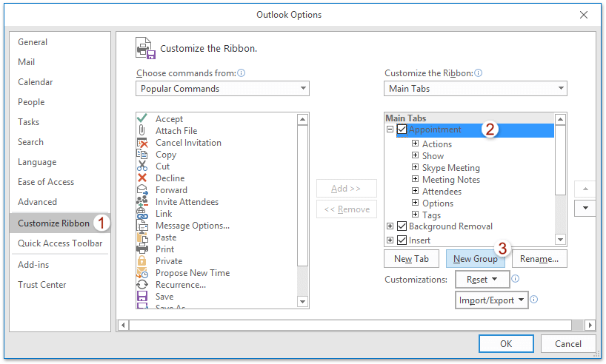Click the Accept checkmark icon
Screen dimensions: 606x364
142,119
